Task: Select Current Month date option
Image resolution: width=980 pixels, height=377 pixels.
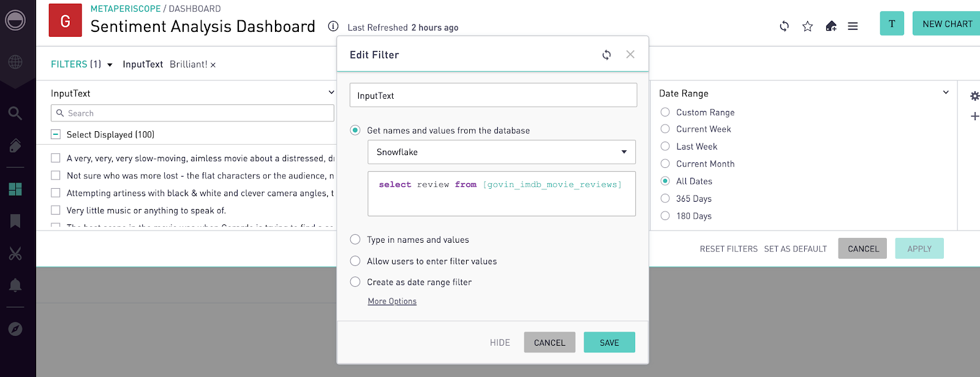Action: (665, 163)
